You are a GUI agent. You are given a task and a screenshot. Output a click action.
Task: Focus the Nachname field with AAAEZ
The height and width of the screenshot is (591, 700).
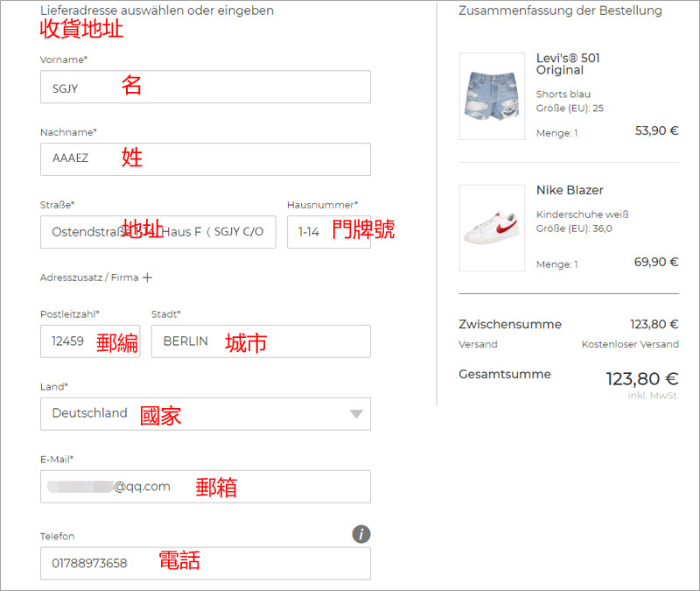(205, 159)
